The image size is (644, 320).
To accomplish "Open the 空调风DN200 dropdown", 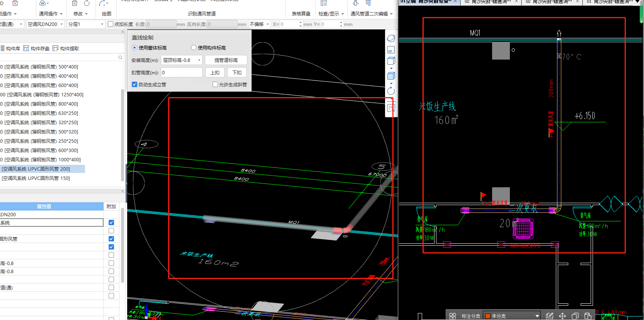I will [x=45, y=24].
